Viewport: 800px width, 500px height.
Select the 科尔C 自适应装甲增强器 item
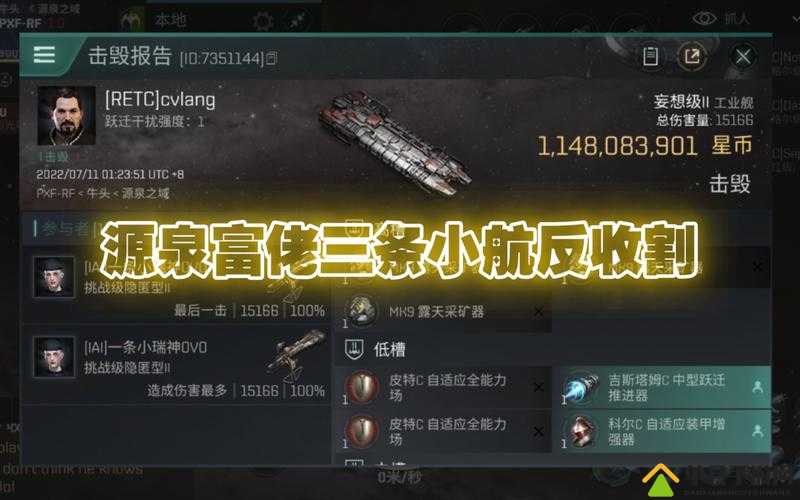click(665, 431)
